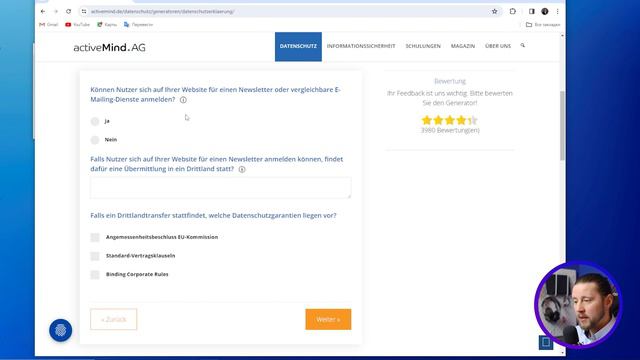Check Standard-Vertragsklauseln option
640x360 pixels.
(x=95, y=256)
